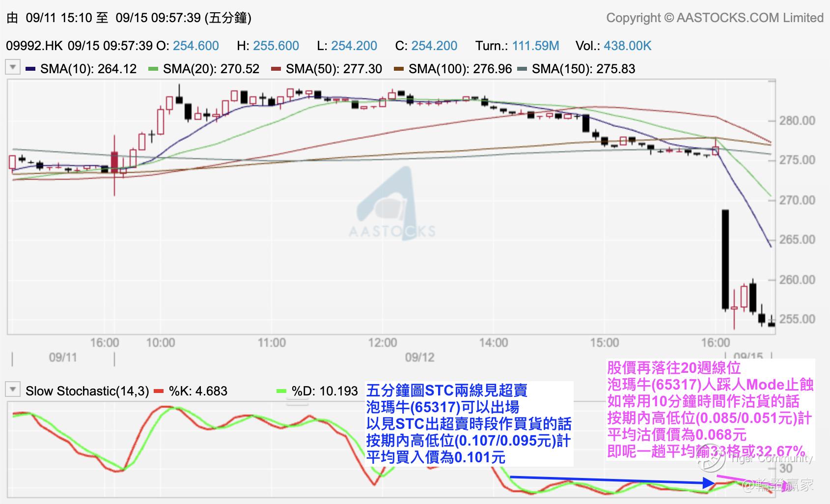Click the SMA(150) gray legend swatch

522,69
